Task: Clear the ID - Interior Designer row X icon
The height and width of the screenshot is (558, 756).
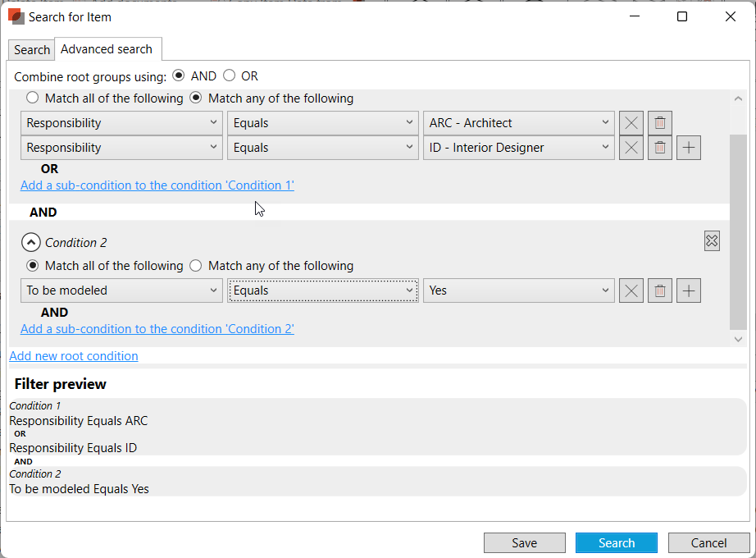Action: 631,148
